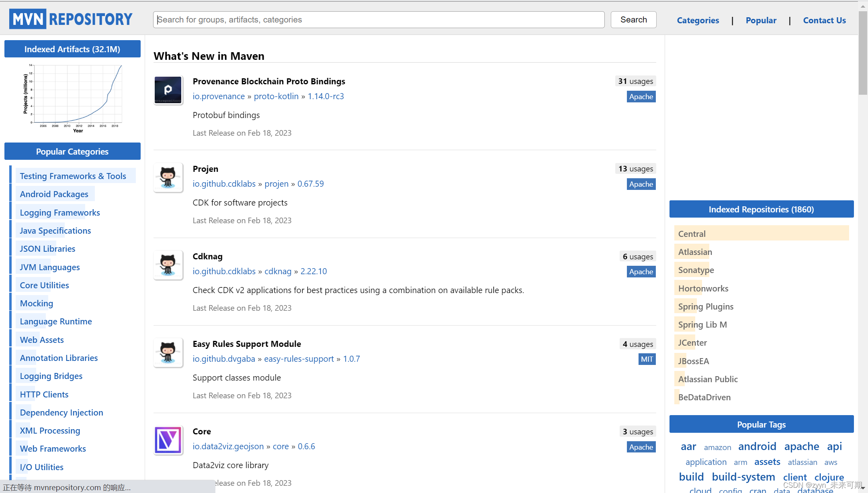
Task: Open Android Packages category
Action: pos(54,194)
